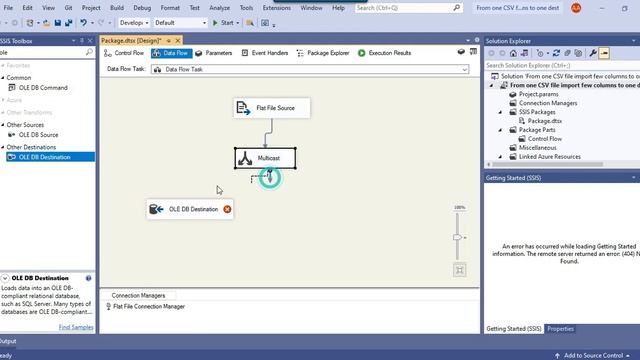The image size is (640, 360).
Task: Select Package.dtsx in Solution Explorer
Action: point(544,121)
